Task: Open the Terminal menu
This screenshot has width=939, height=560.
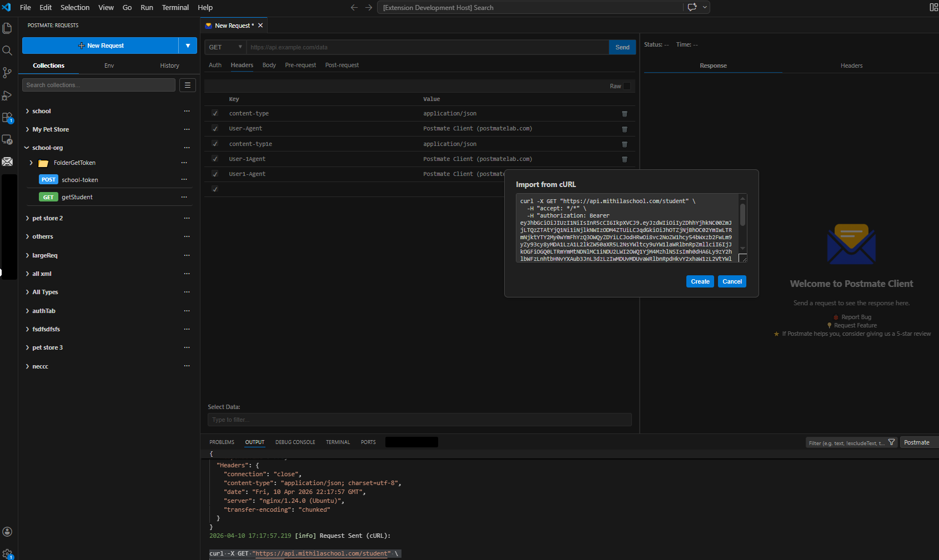Action: point(175,7)
